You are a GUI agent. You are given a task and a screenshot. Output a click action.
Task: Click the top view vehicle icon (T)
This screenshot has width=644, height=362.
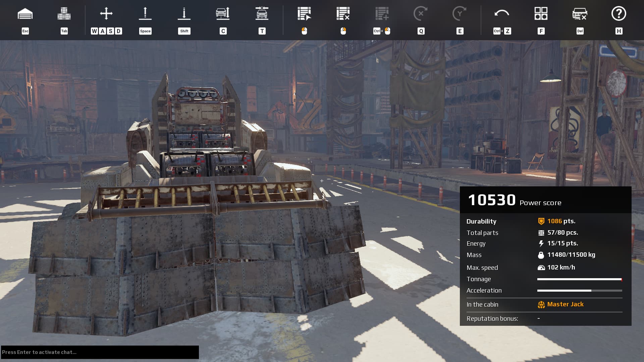(262, 14)
